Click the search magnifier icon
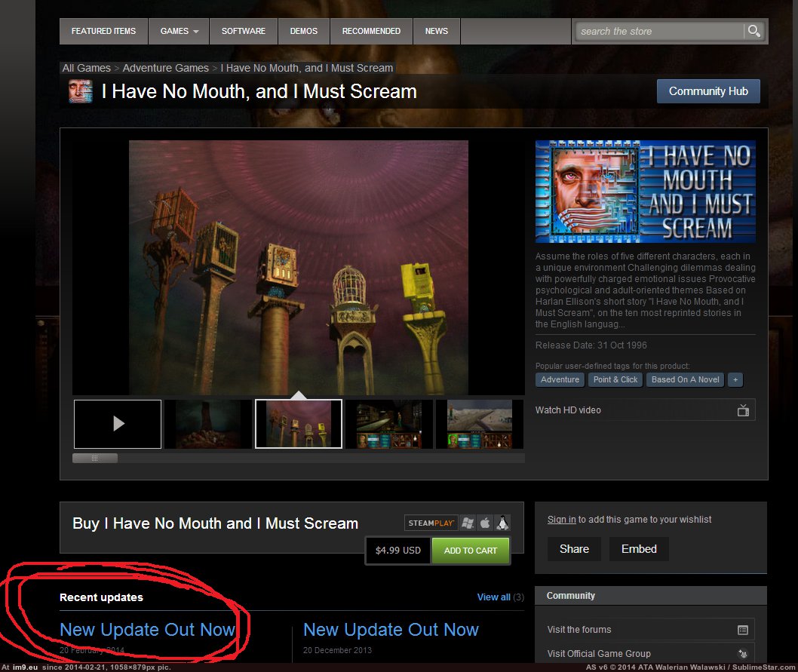This screenshot has height=672, width=798. 753,31
